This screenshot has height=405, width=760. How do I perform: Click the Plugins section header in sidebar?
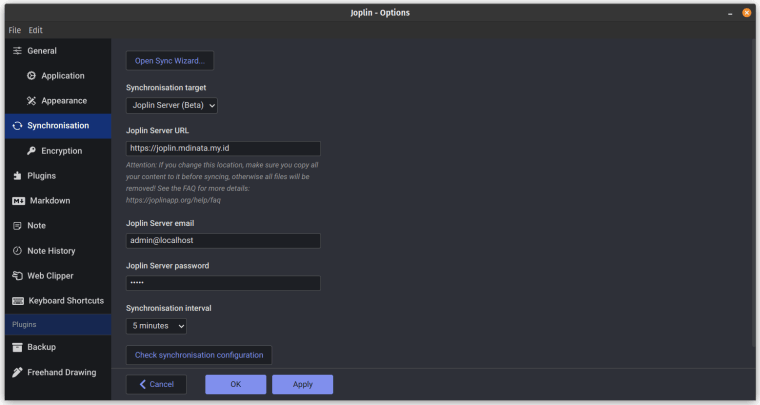58,325
